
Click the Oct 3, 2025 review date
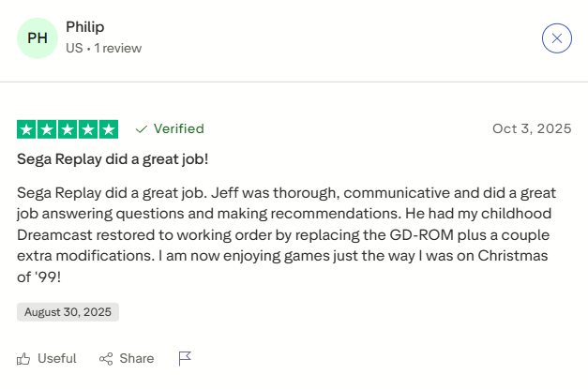532,129
